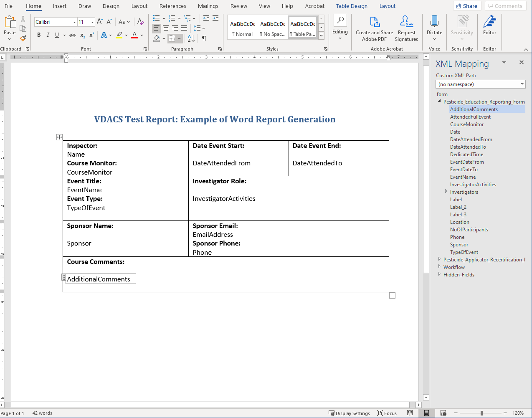Click the Display Settings status icon
Viewport: 532px width, 418px height.
point(349,413)
